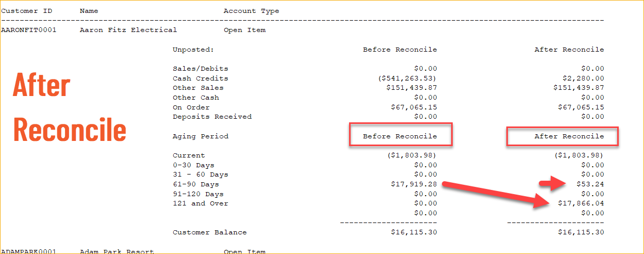This screenshot has height=254, width=644.
Task: Click the large orange After Reconcile title
Action: pos(69,107)
